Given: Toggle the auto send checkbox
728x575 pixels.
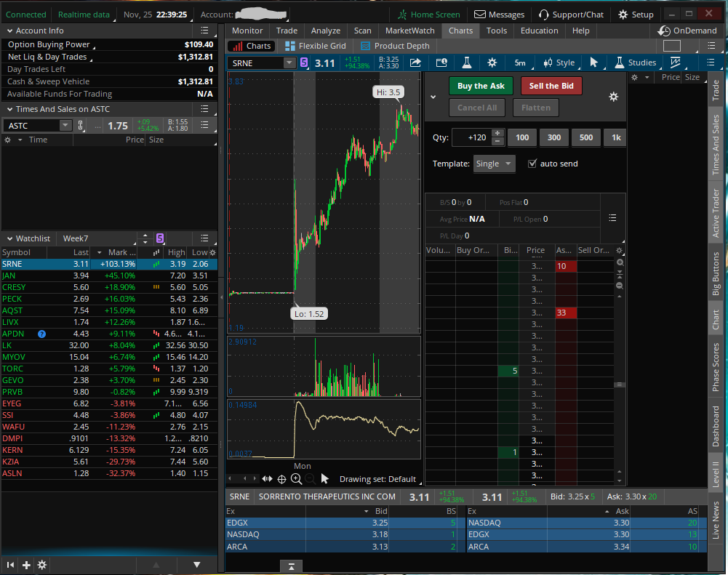Looking at the screenshot, I should pyautogui.click(x=532, y=164).
